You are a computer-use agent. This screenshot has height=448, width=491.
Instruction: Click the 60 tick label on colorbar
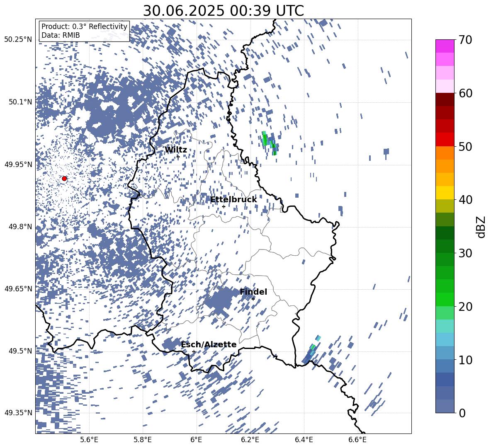(466, 93)
